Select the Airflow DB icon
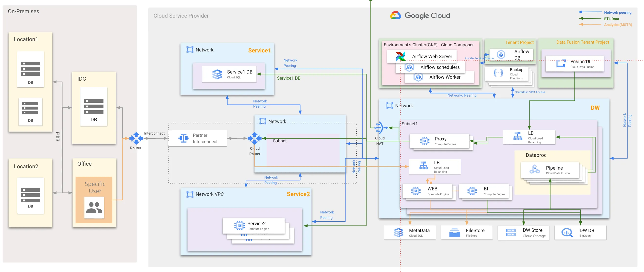Viewport: 644px width, 272px height. [501, 54]
